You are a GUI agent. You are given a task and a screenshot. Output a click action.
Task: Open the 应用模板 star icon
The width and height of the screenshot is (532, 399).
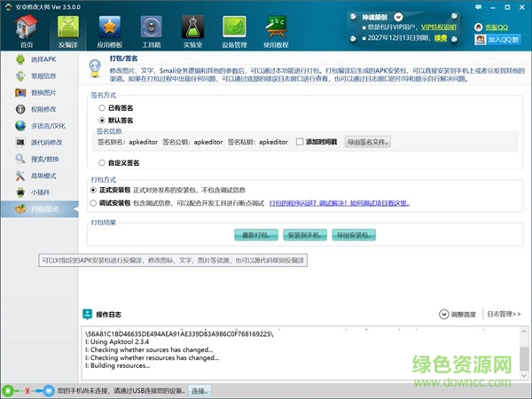coord(112,29)
